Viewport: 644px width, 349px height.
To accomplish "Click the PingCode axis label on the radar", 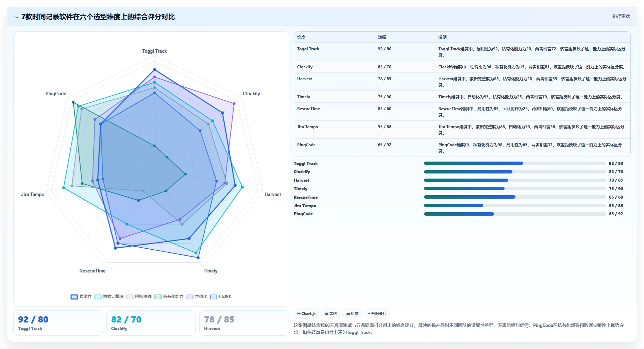I will click(x=56, y=94).
